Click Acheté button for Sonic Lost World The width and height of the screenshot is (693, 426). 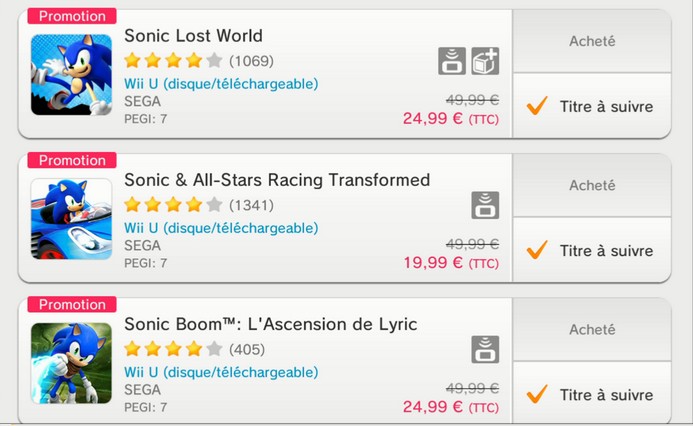[592, 41]
